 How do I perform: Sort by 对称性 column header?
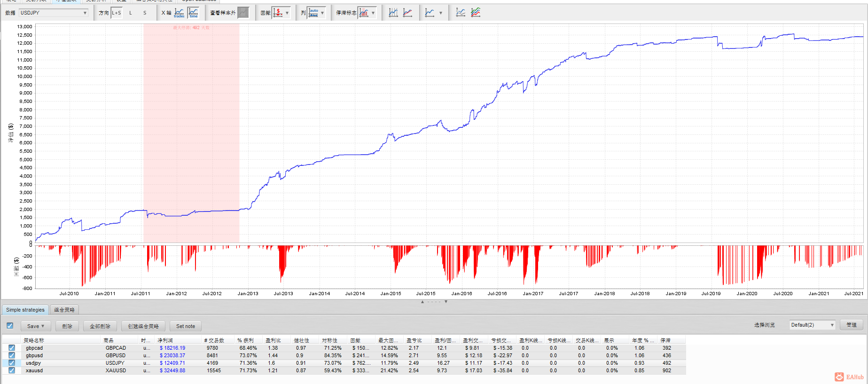coord(334,340)
